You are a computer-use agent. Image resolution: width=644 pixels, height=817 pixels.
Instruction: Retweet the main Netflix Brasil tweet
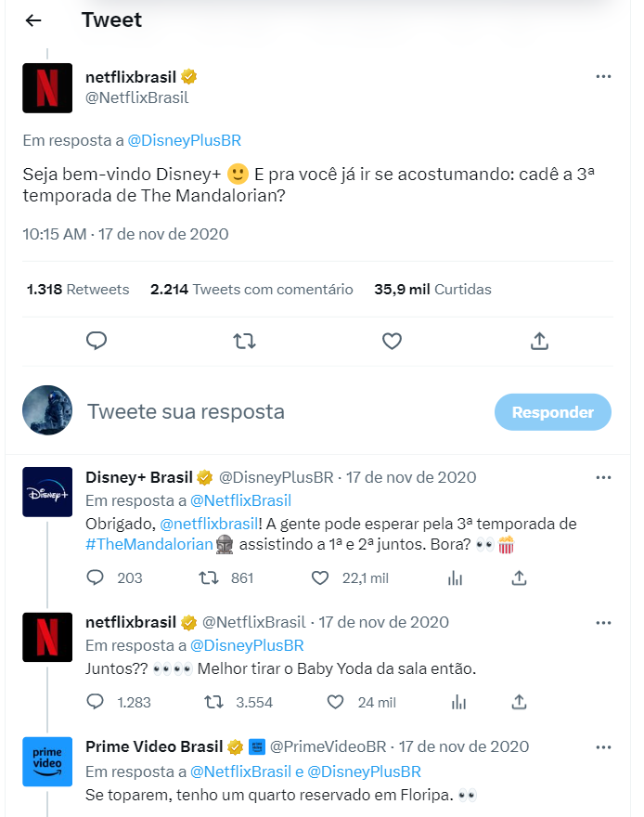pyautogui.click(x=244, y=341)
